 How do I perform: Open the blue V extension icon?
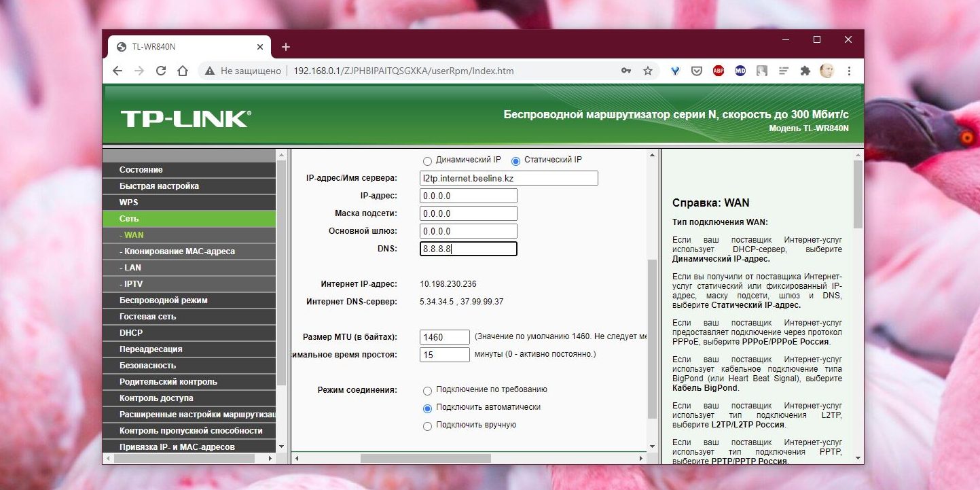tap(675, 71)
